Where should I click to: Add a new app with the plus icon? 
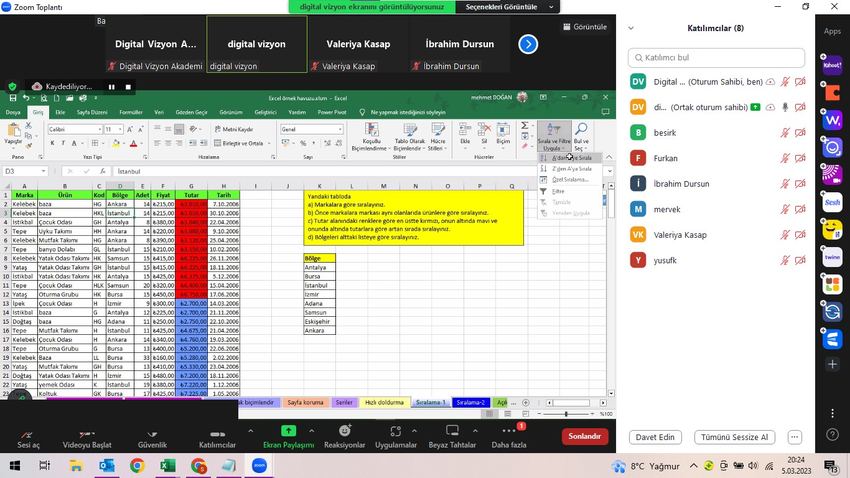(x=833, y=365)
